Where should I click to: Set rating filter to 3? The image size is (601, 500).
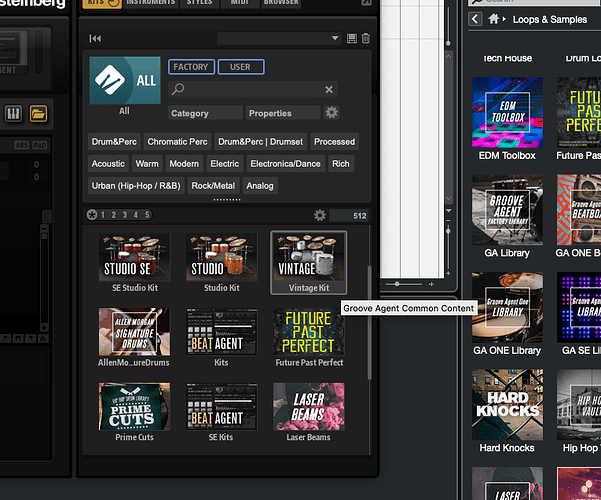click(x=125, y=215)
